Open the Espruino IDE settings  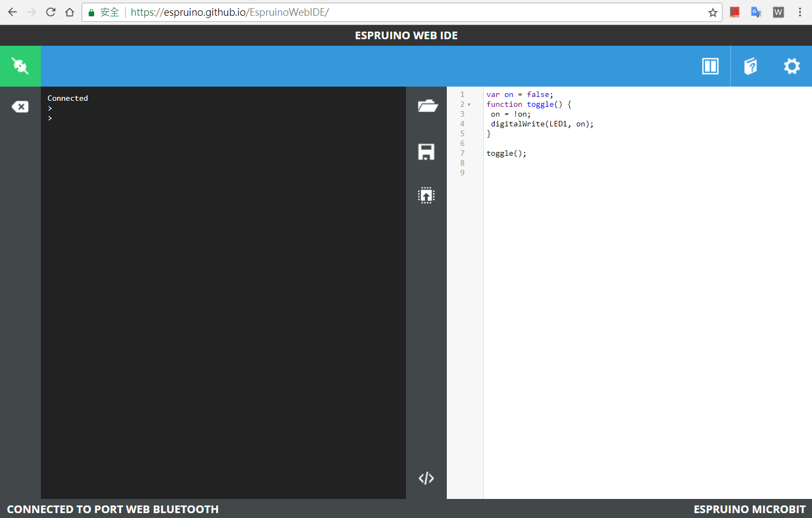791,66
